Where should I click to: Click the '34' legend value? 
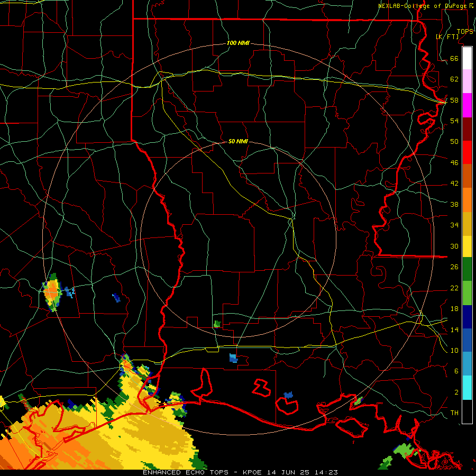point(454,225)
